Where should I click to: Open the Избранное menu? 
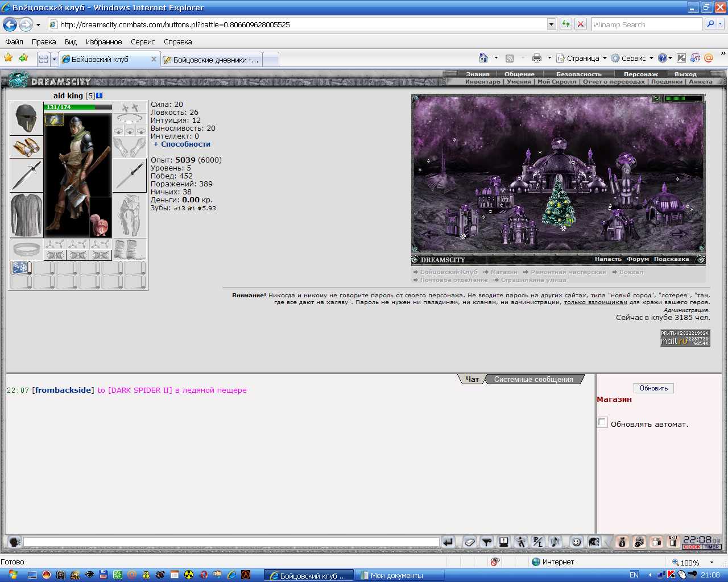104,41
